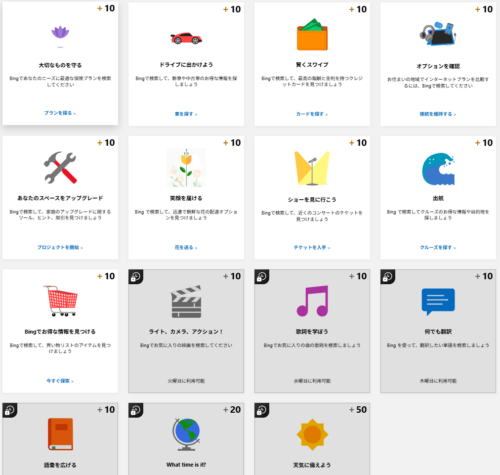Click the red sports car icon
The image size is (500, 475).
pyautogui.click(x=186, y=38)
